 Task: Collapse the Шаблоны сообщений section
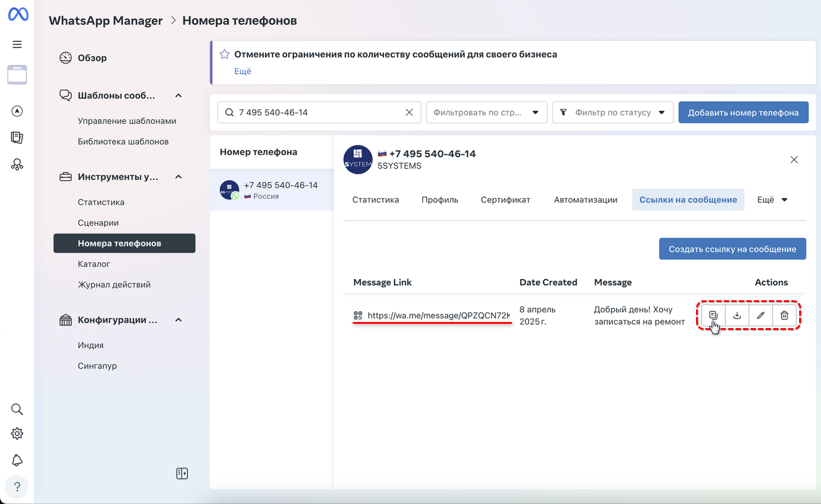tap(178, 95)
